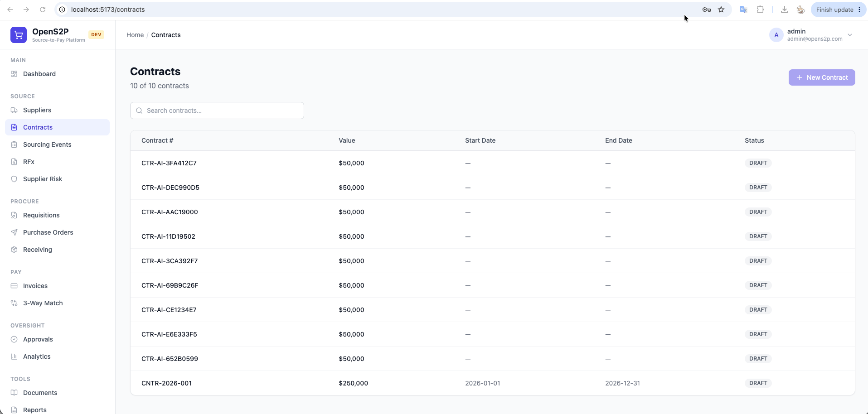Click the Contracts breadcrumb text

coord(166,35)
